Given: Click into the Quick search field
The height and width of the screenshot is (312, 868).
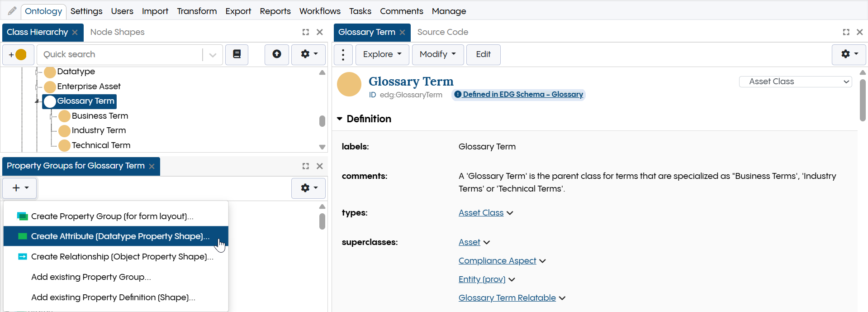Looking at the screenshot, I should click(x=120, y=54).
